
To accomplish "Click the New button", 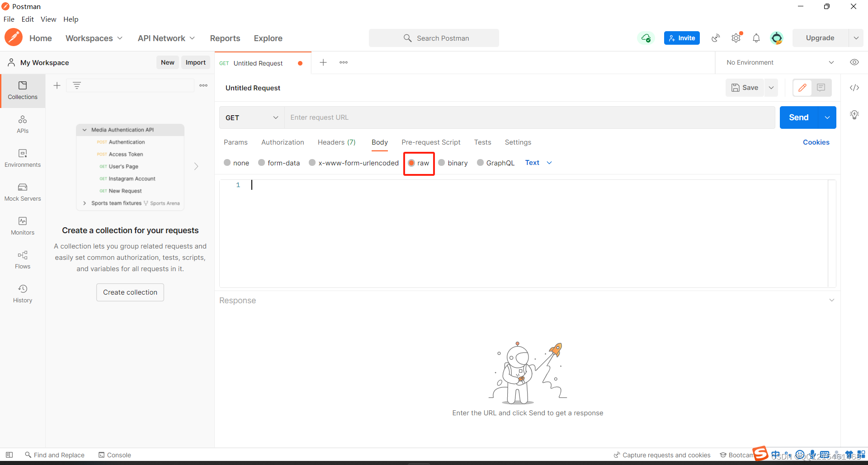I will [x=168, y=62].
